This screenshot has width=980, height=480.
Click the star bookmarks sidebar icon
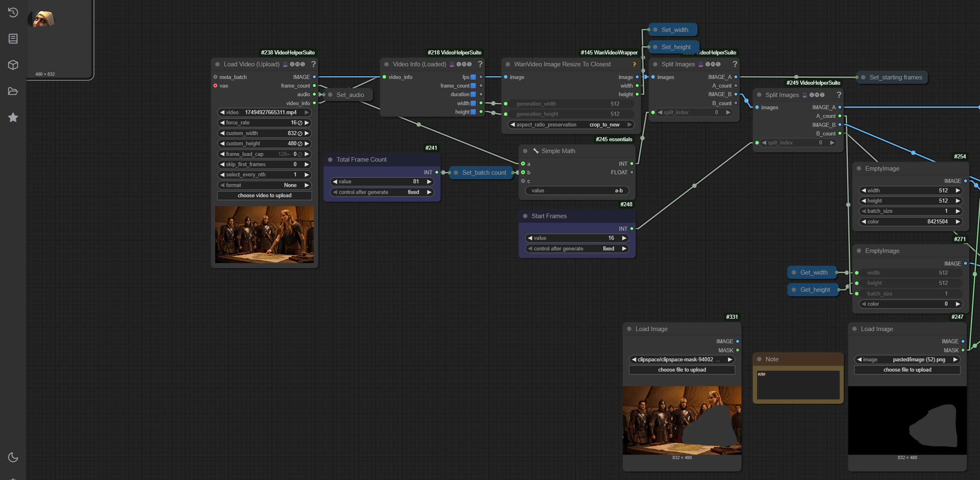tap(13, 117)
